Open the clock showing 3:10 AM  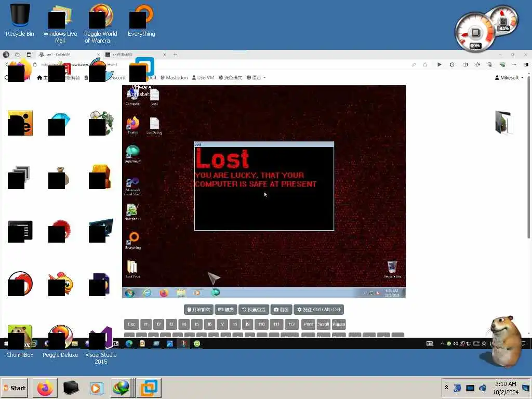click(x=506, y=388)
